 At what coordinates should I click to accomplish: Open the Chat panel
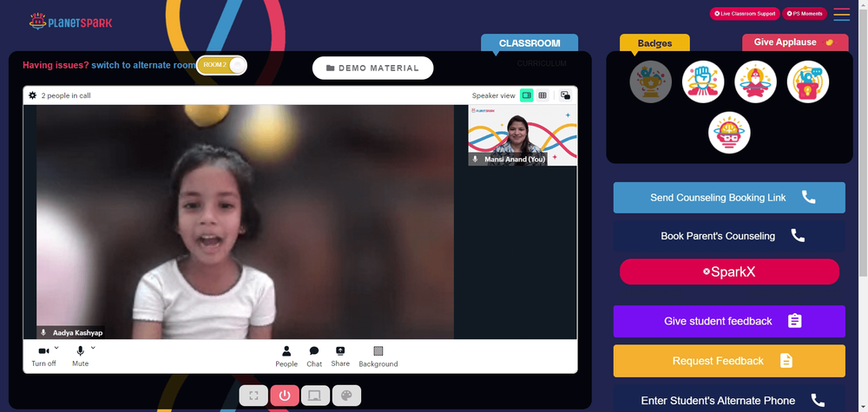[314, 356]
